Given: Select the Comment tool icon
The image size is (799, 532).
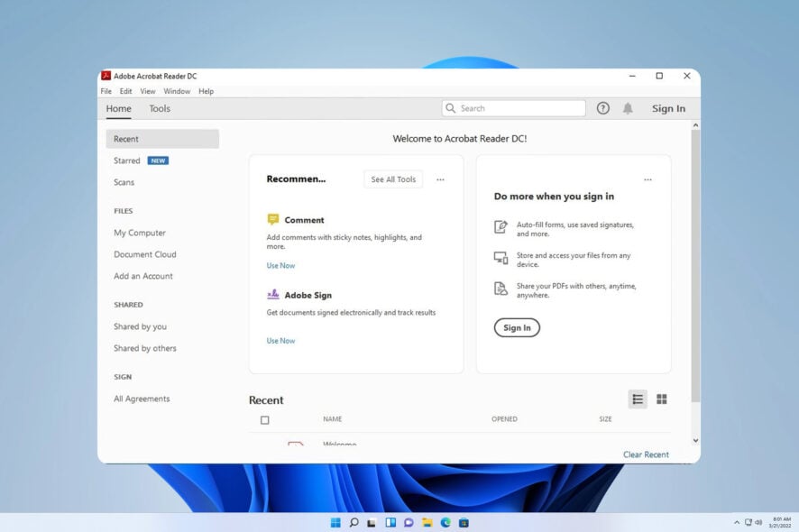Looking at the screenshot, I should 274,218.
